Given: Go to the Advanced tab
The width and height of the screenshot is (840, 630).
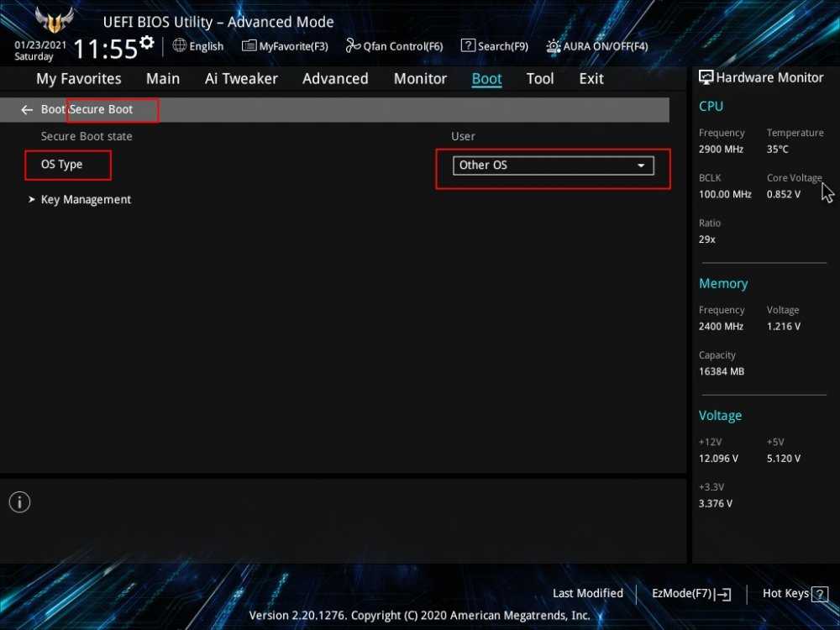Looking at the screenshot, I should (335, 79).
